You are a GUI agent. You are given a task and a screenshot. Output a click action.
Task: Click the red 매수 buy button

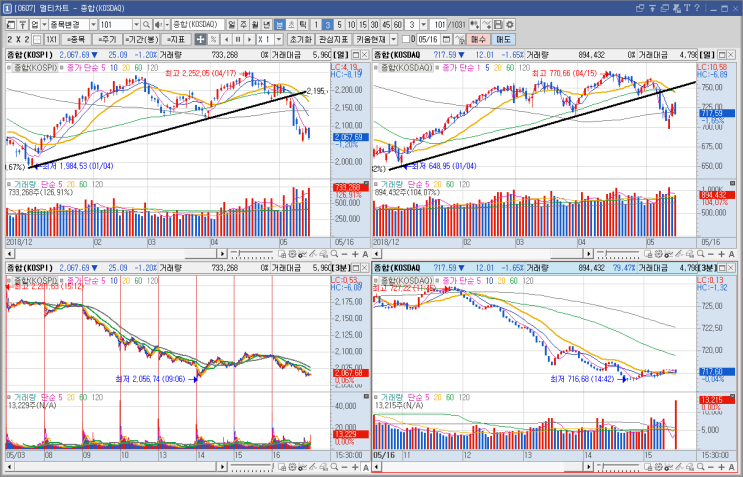[478, 39]
